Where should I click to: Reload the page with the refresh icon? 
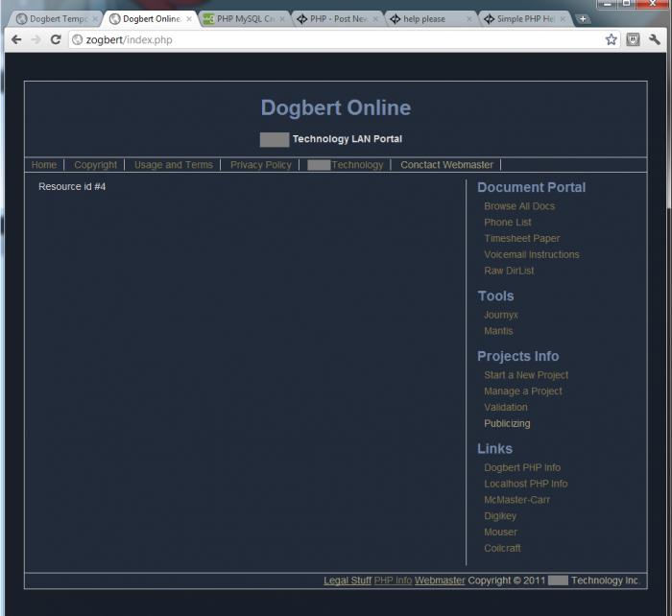(56, 39)
